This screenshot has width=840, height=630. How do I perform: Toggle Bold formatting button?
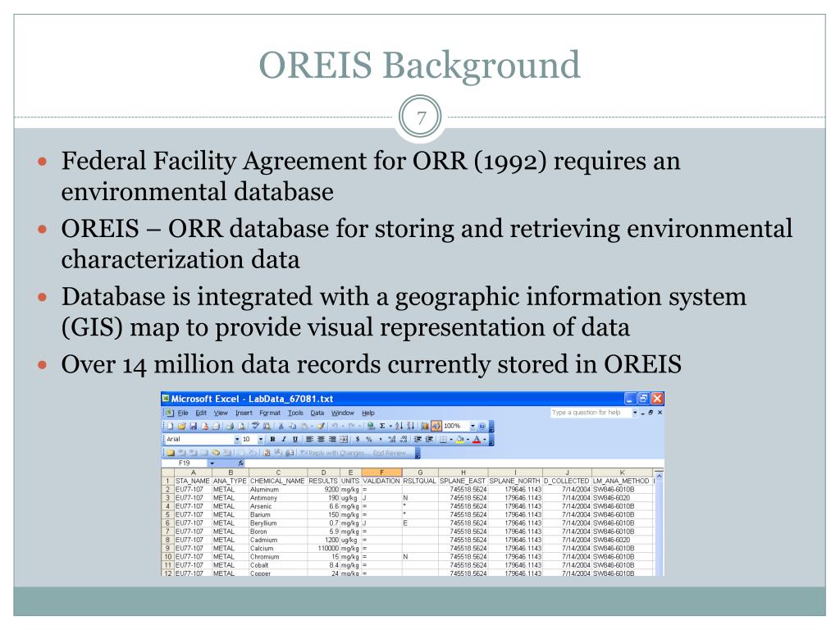pos(272,439)
